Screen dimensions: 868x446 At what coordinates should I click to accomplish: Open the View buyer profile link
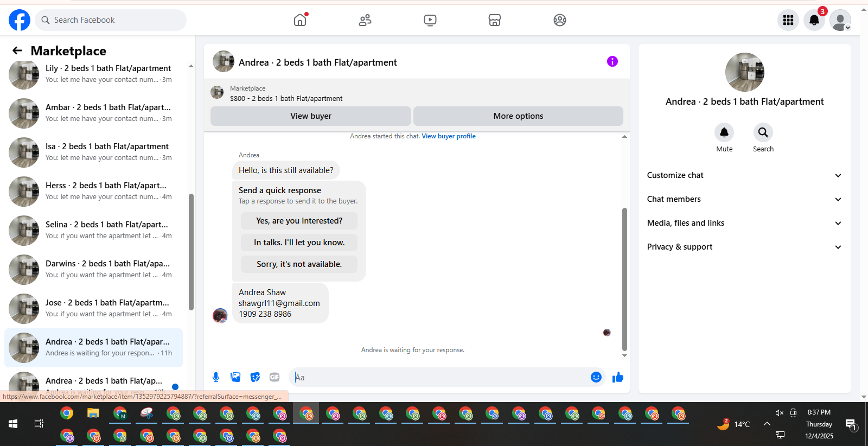point(449,136)
